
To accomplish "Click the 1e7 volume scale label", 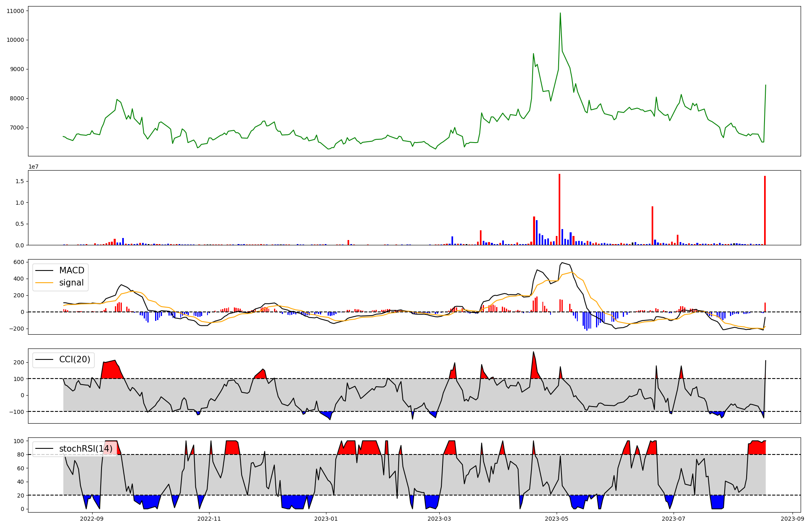I will pos(33,167).
